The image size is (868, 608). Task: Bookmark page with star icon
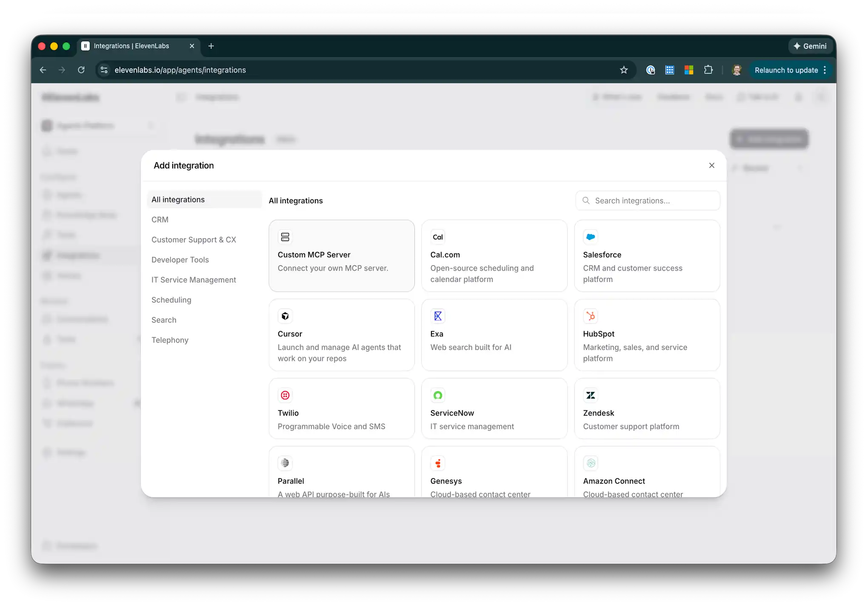(624, 70)
